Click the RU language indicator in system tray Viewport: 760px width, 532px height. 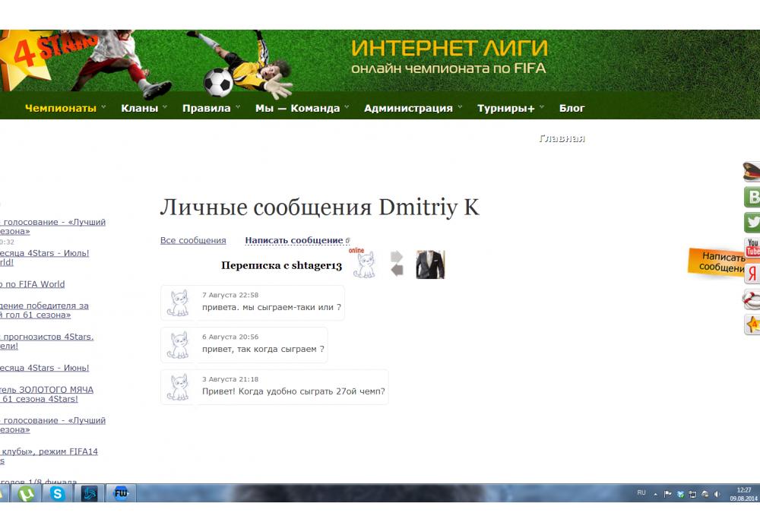click(641, 493)
